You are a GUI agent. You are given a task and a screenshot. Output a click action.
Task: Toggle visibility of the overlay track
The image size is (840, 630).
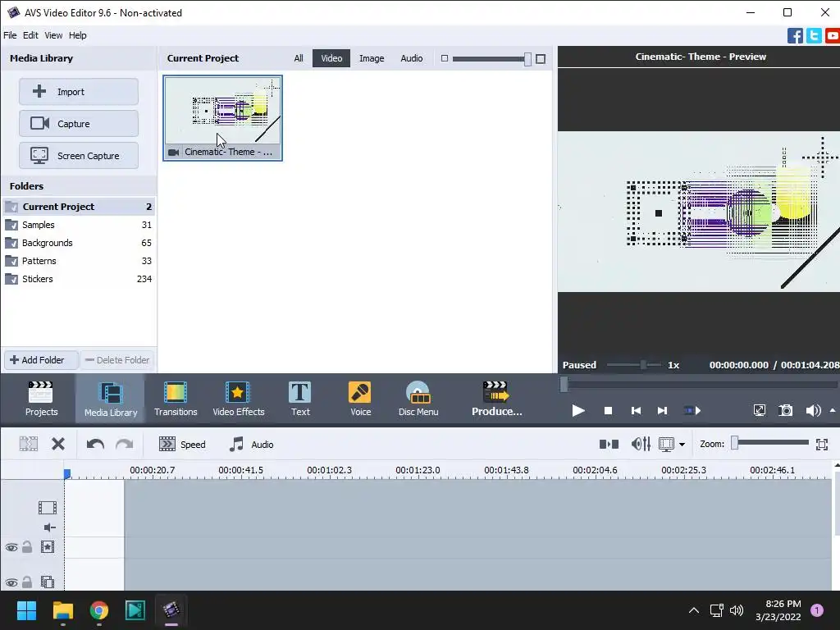point(11,582)
